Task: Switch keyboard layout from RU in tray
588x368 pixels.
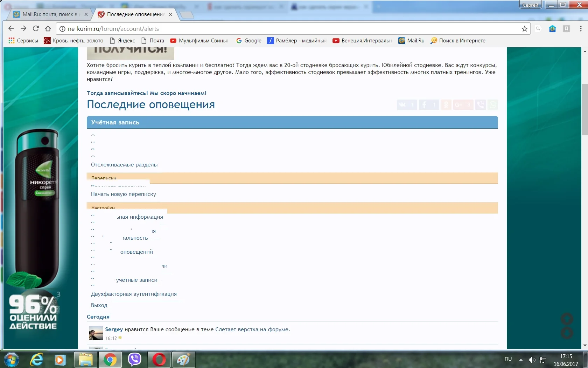Action: tap(508, 359)
